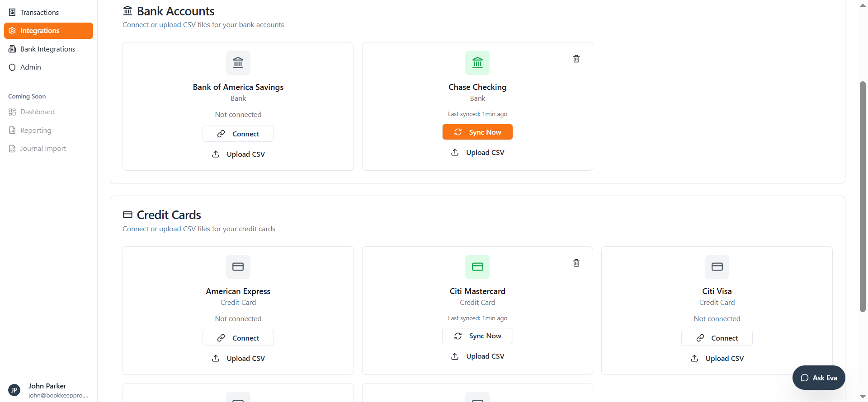This screenshot has height=402, width=868.
Task: Click the JP user avatar
Action: point(14,390)
